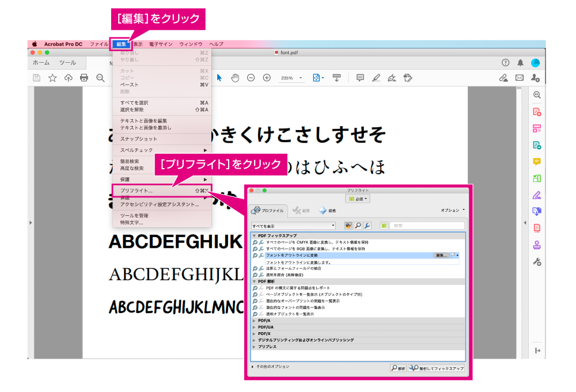Screen dimensions: 576x392
Task: Switch to プロファイル tab in Preflight
Action: click(x=268, y=210)
